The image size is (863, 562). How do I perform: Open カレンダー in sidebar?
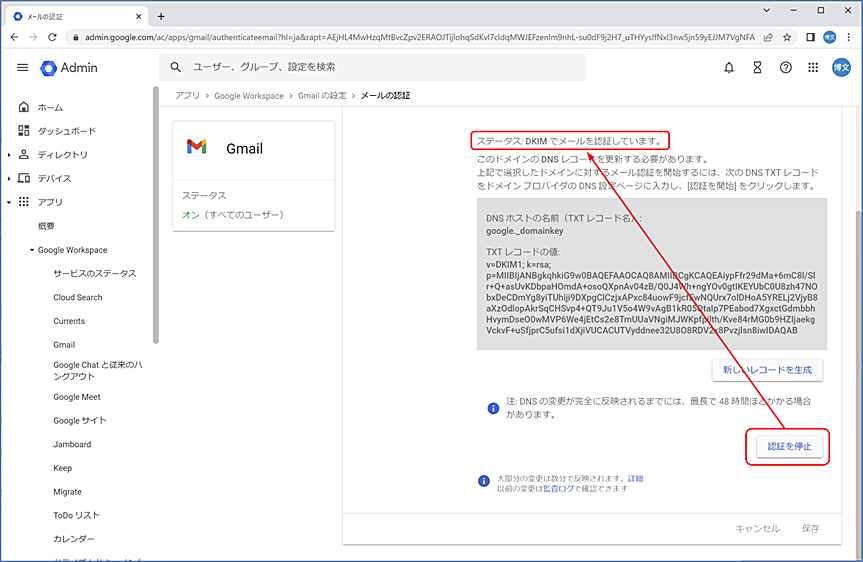point(74,539)
